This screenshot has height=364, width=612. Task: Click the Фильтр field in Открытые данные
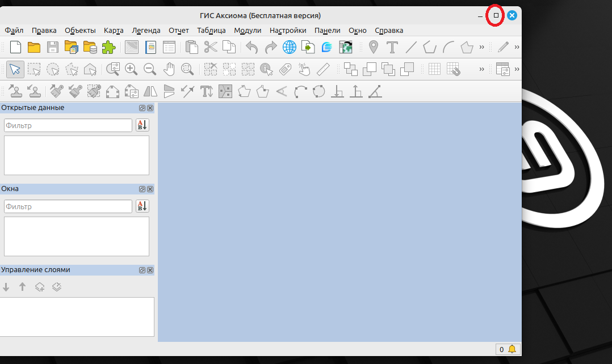coord(68,125)
